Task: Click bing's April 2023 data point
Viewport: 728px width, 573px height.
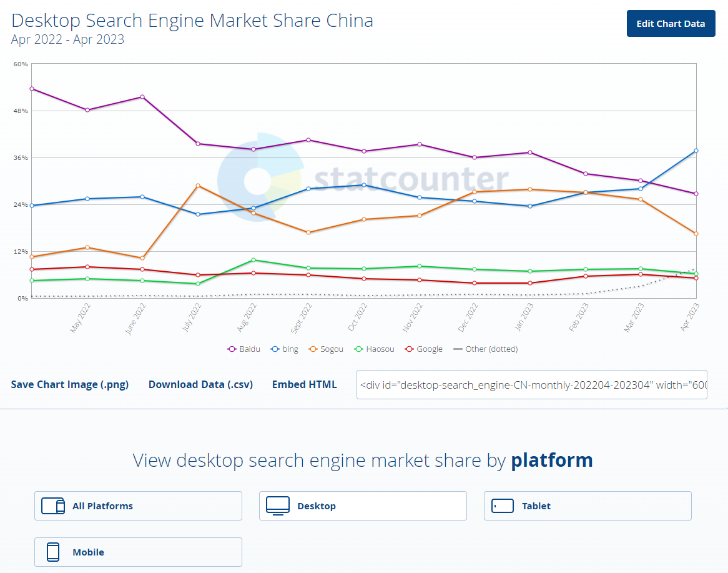Action: click(x=696, y=151)
